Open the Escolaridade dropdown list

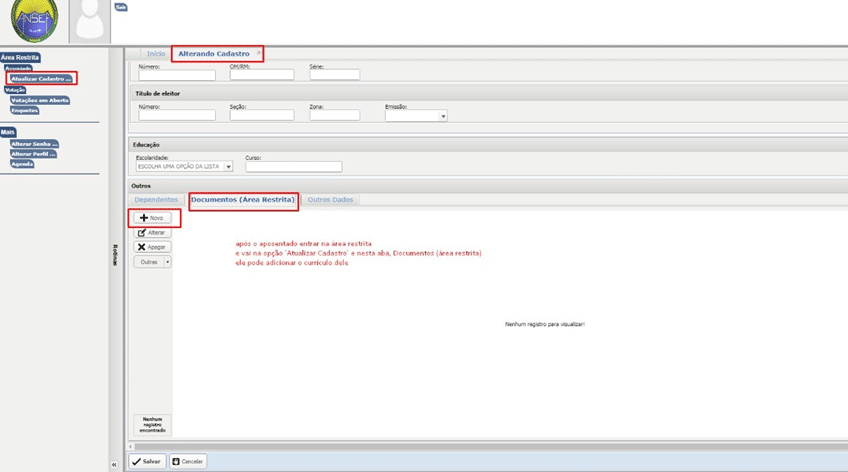click(x=228, y=167)
